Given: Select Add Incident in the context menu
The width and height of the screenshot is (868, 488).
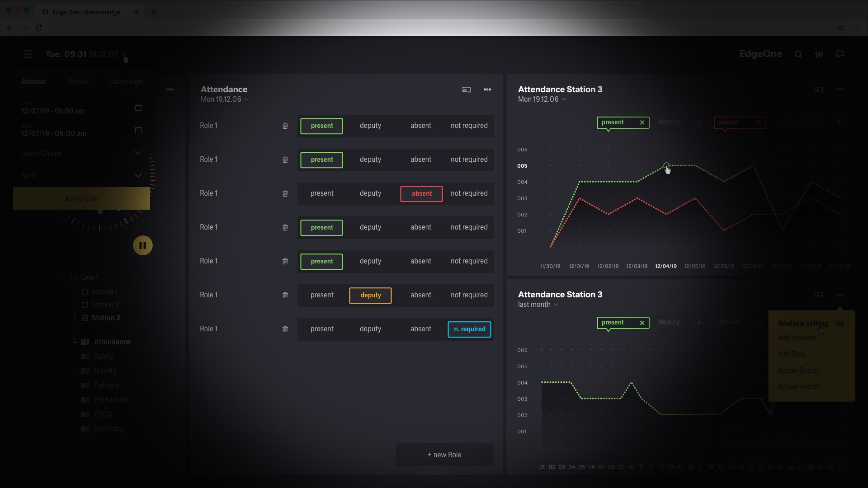Looking at the screenshot, I should coord(797,338).
